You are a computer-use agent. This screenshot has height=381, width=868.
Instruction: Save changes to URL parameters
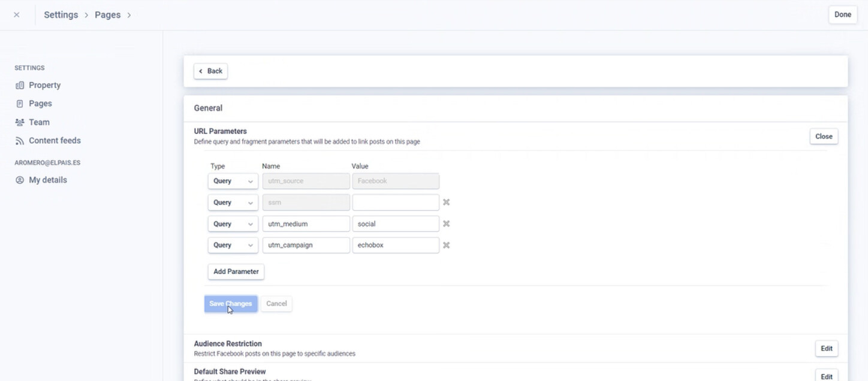tap(231, 304)
